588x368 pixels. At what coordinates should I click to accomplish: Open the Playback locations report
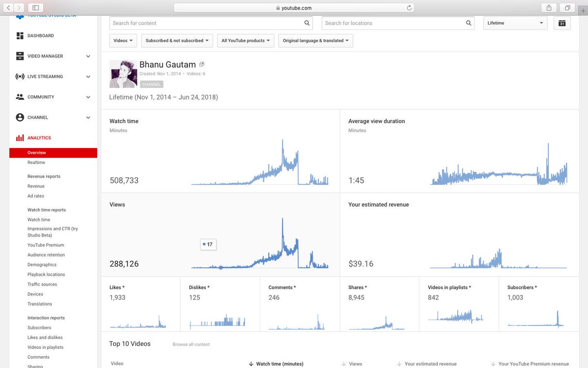pyautogui.click(x=46, y=275)
